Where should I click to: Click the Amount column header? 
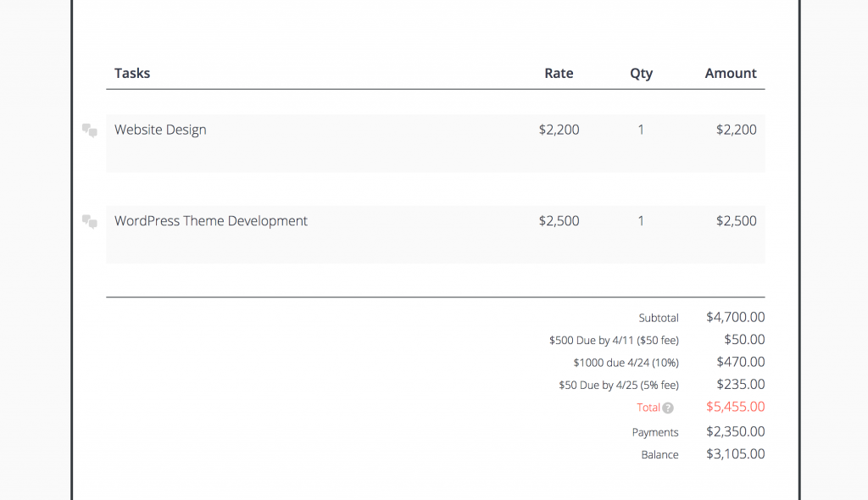click(x=731, y=73)
